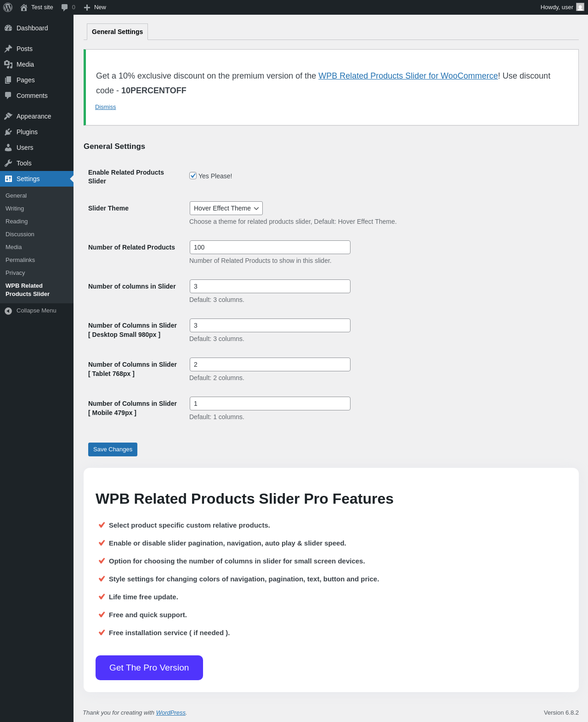Click the plus New icon
The image size is (588, 722).
(87, 7)
